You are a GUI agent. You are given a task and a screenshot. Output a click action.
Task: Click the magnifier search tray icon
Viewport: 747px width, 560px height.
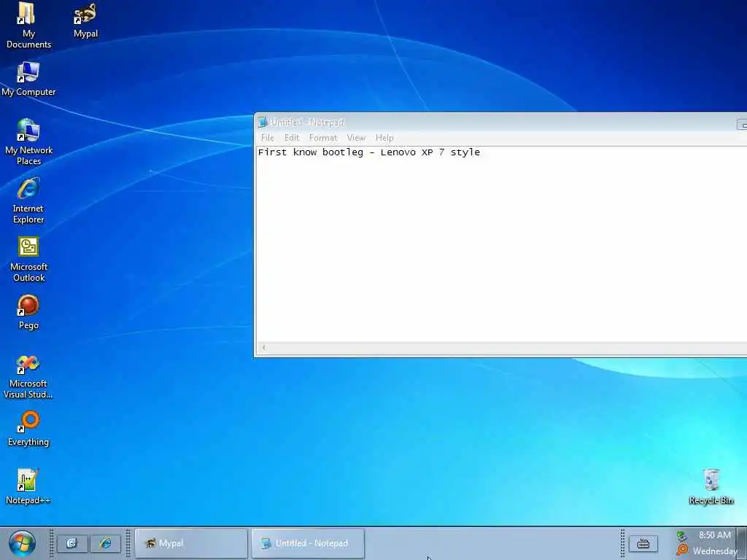682,550
